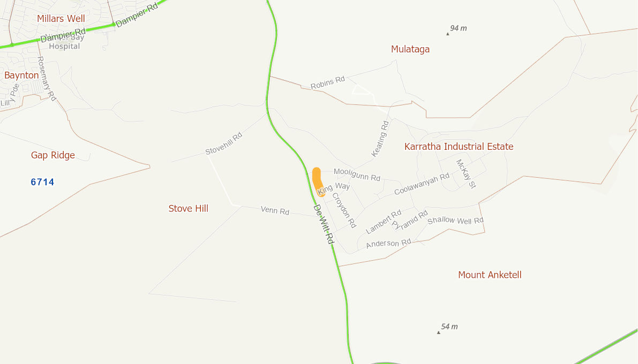Click the Mulataga suburb label
The height and width of the screenshot is (364, 638).
click(x=410, y=49)
